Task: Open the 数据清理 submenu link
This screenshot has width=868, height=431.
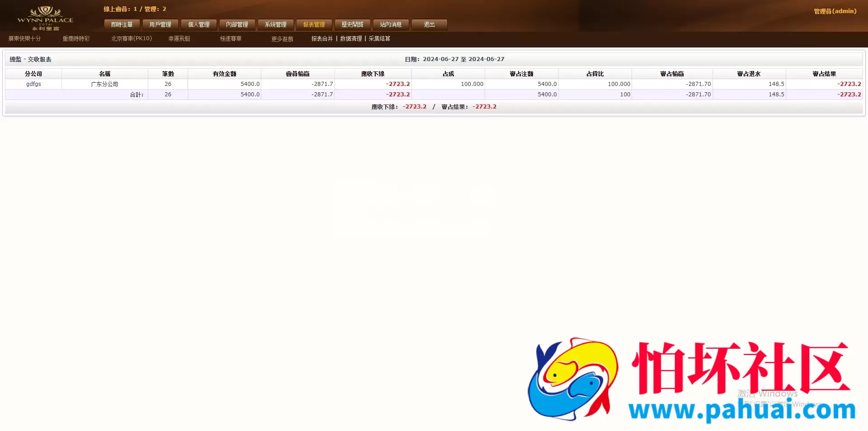Action: tap(351, 38)
